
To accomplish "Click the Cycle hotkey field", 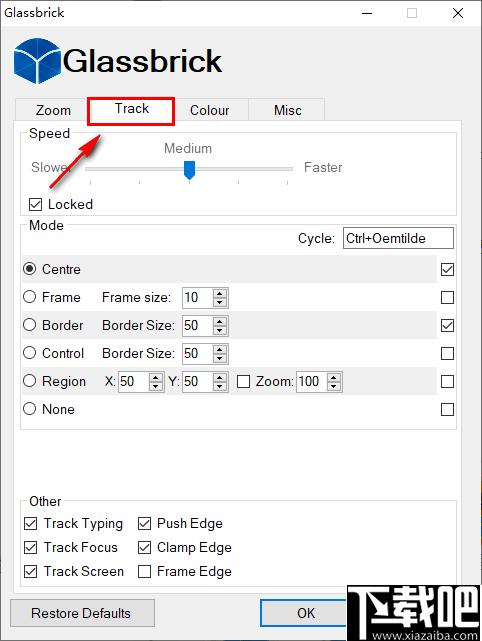I will pyautogui.click(x=398, y=238).
